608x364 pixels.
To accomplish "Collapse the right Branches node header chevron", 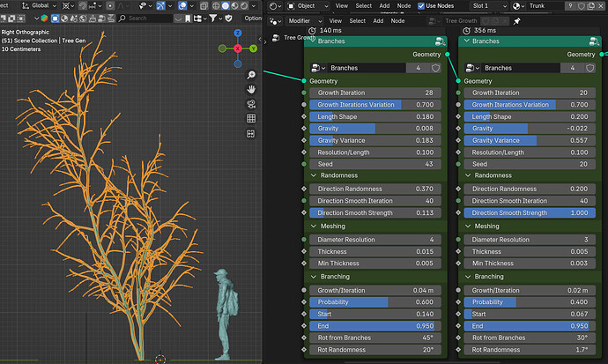I will point(467,41).
